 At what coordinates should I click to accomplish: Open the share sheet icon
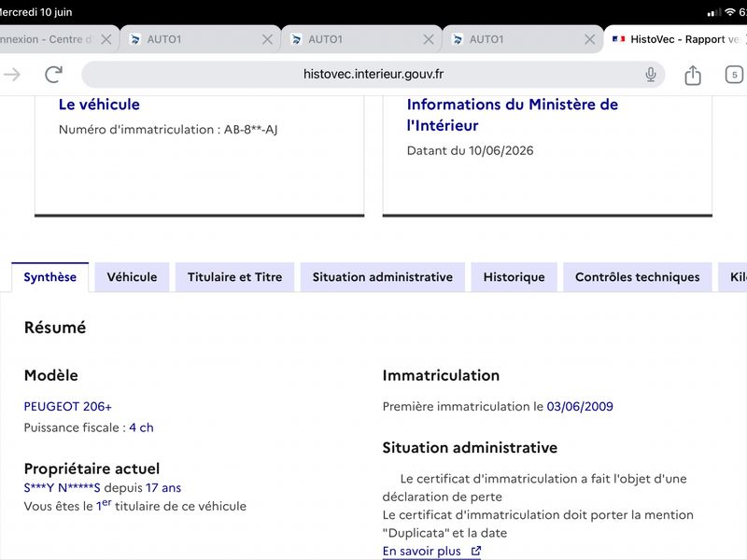692,75
